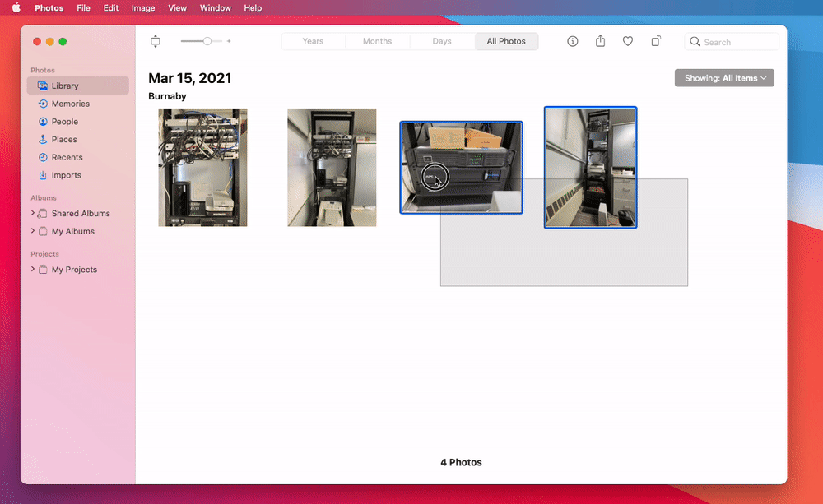Image resolution: width=823 pixels, height=504 pixels.
Task: Click the 4 Photos count text
Action: 461,462
